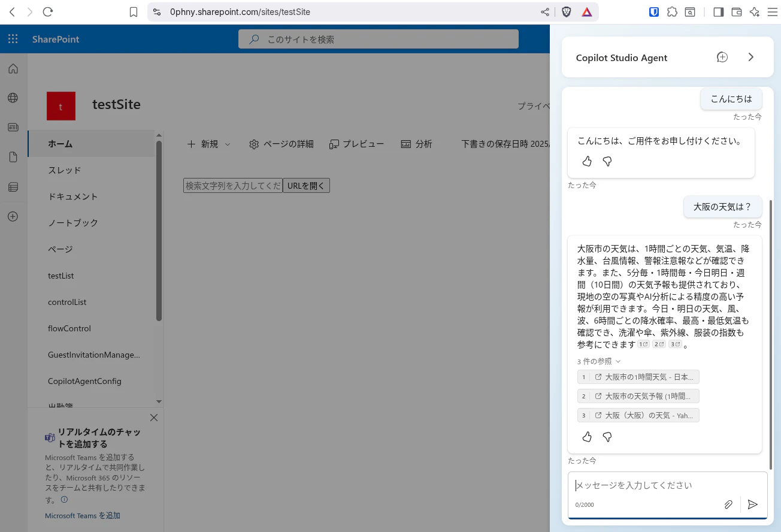Open the news icon in the left rail
The image size is (781, 532).
(13, 128)
